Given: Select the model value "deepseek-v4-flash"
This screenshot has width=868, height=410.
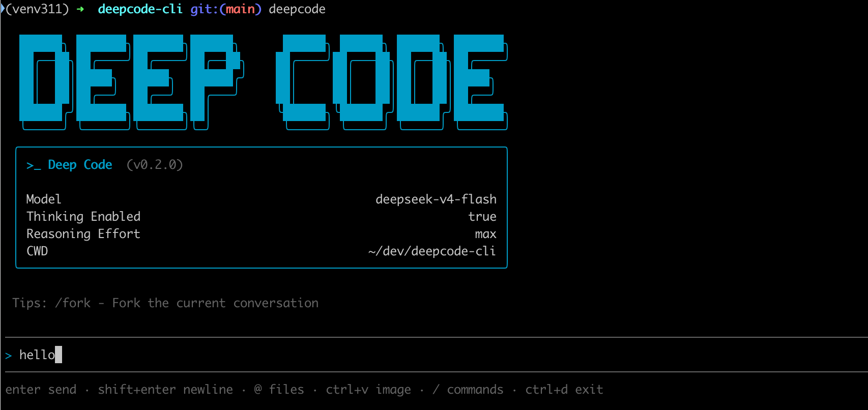Looking at the screenshot, I should click(436, 199).
